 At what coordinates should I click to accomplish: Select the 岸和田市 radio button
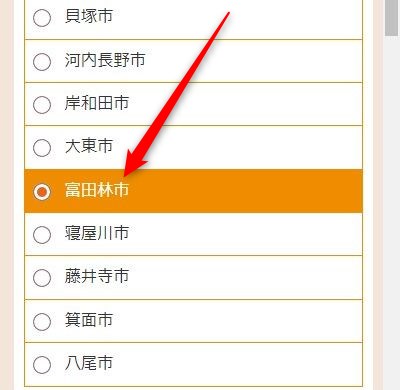tap(42, 105)
